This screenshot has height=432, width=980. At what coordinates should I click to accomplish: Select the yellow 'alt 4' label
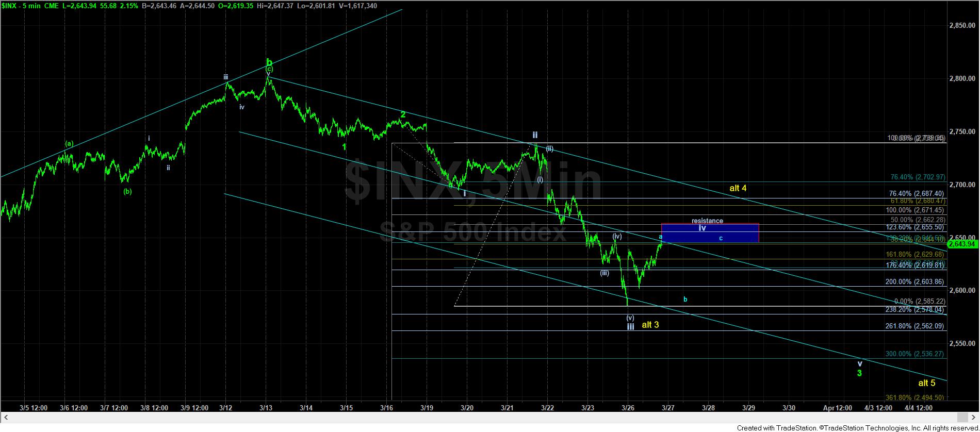(738, 188)
